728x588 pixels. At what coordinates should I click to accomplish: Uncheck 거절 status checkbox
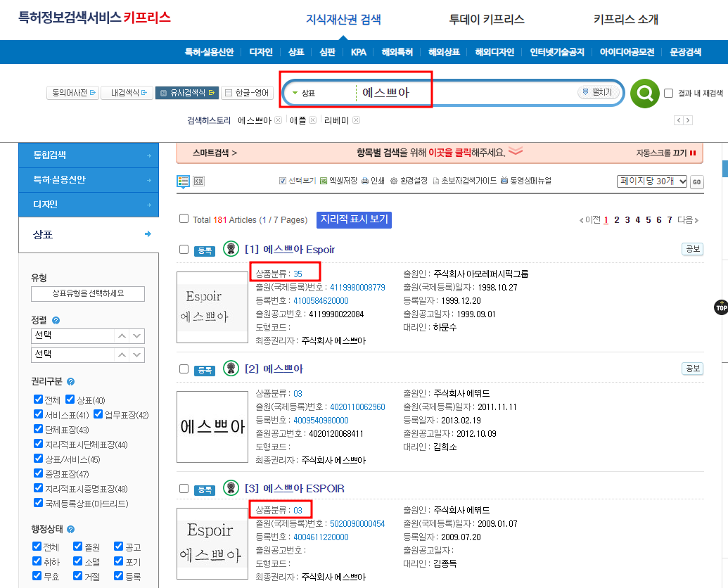click(78, 576)
